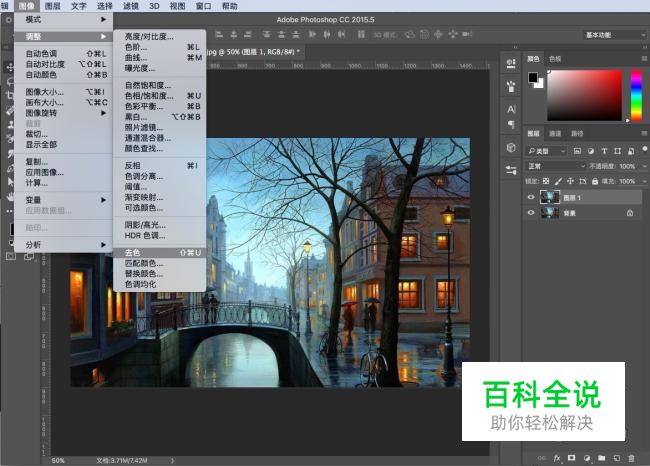This screenshot has width=650, height=466.
Task: Open the 3D cube collapsed panel icon
Action: click(x=511, y=147)
